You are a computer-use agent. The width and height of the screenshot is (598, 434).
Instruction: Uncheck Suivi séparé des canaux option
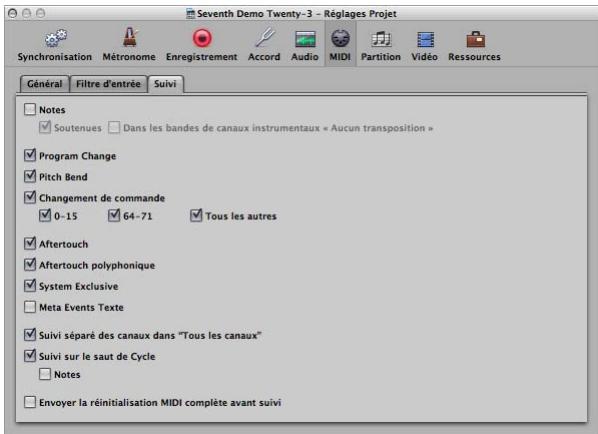(30, 335)
